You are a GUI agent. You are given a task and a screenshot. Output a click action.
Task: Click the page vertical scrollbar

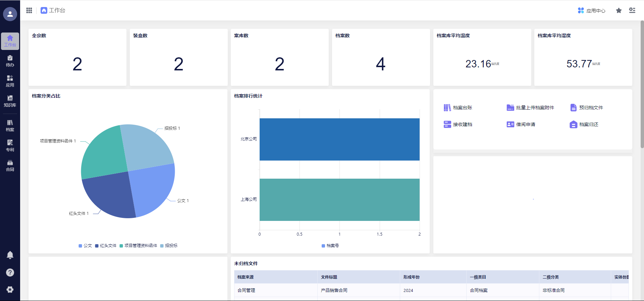[x=642, y=84]
